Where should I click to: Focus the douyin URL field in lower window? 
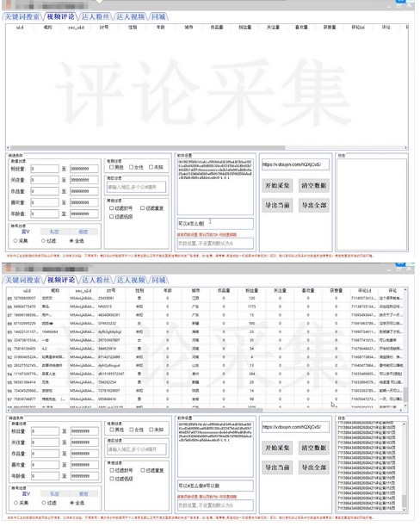[x=295, y=427]
